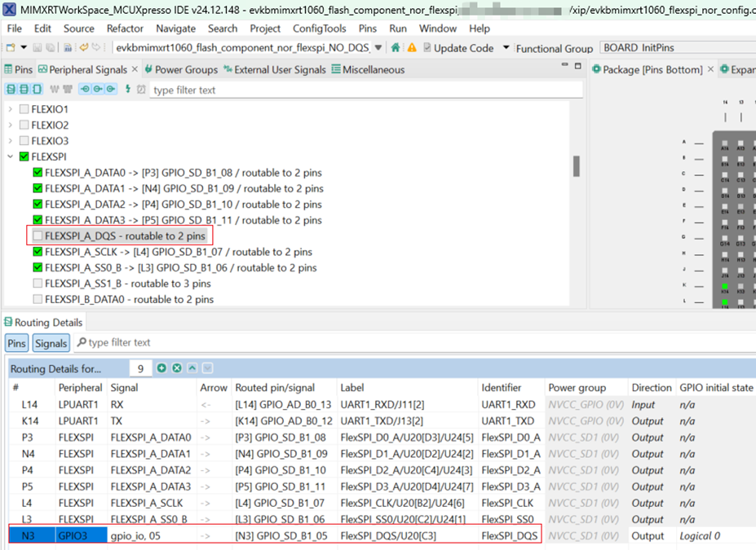This screenshot has height=550, width=756.
Task: Click the Peripheral Signals tree vertical scrollbar
Action: click(576, 166)
